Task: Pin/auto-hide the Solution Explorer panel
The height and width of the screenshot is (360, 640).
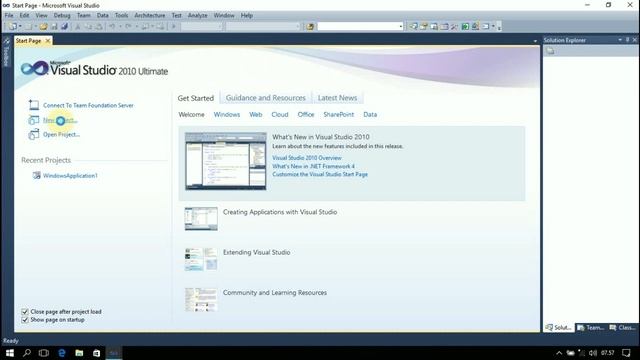Action: (627, 40)
